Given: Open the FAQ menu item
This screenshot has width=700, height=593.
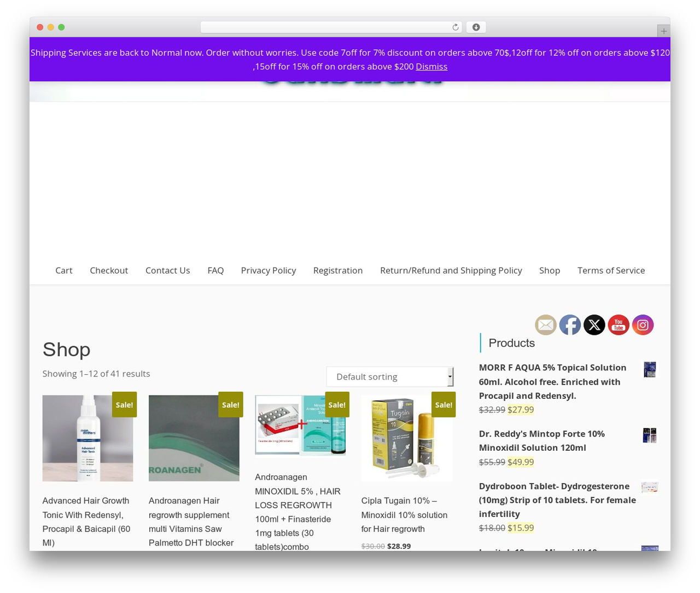Looking at the screenshot, I should point(215,270).
